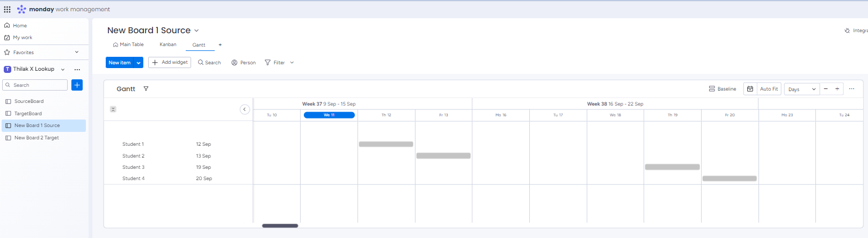This screenshot has width=868, height=238.
Task: Collapse the Gantt left panel arrow
Action: click(x=244, y=109)
